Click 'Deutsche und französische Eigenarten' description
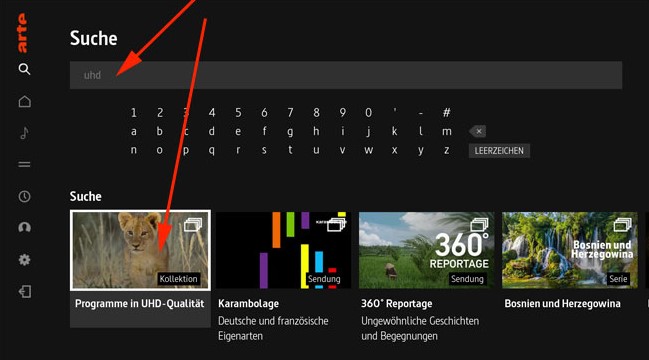The width and height of the screenshot is (649, 360). click(273, 328)
